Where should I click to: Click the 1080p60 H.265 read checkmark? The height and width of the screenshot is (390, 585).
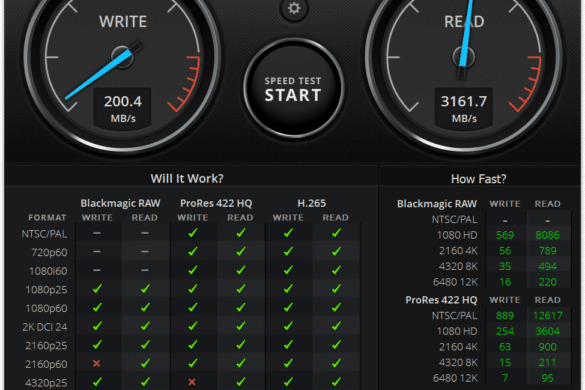(x=336, y=307)
